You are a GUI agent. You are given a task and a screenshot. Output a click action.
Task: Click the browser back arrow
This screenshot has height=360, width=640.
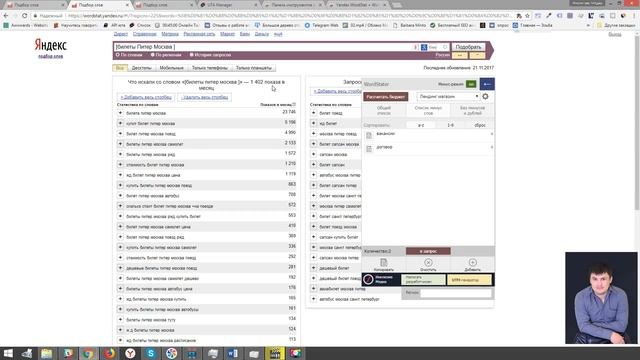click(x=6, y=16)
